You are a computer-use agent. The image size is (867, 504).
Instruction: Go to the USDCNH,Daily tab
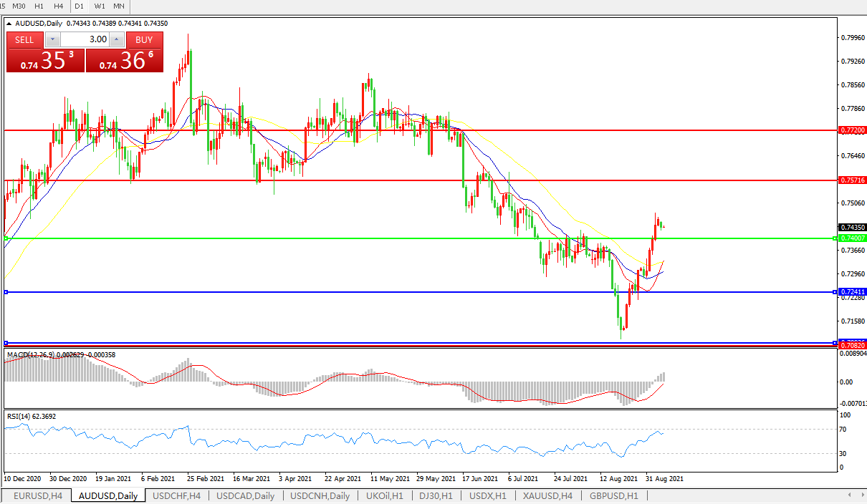(320, 496)
